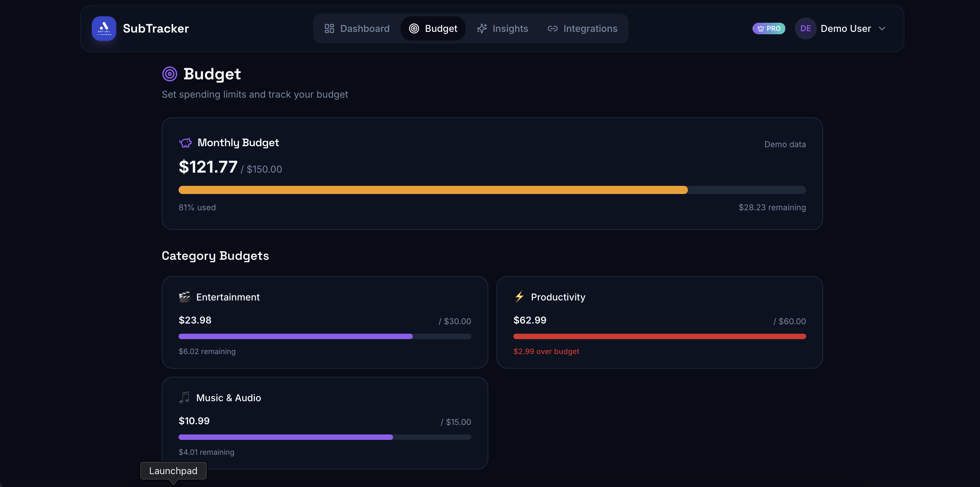980x487 pixels.
Task: Click the red Productivity progress bar
Action: click(659, 336)
